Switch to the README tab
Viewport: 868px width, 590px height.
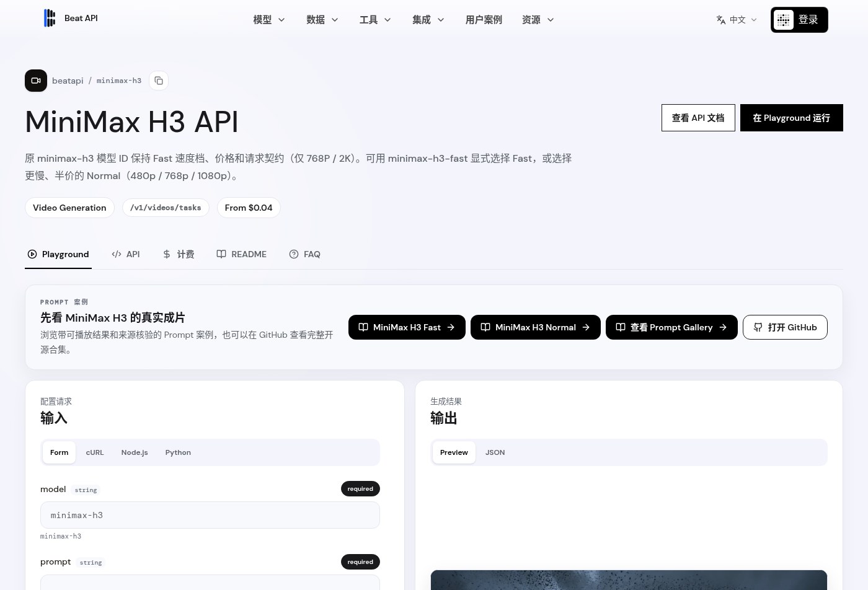[x=242, y=254]
